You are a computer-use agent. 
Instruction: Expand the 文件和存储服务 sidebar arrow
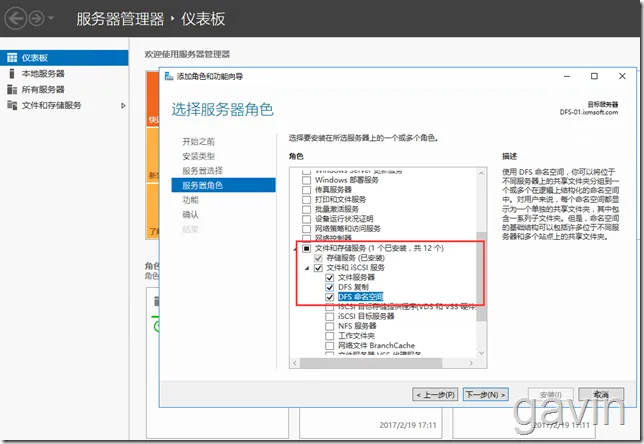tap(123, 106)
